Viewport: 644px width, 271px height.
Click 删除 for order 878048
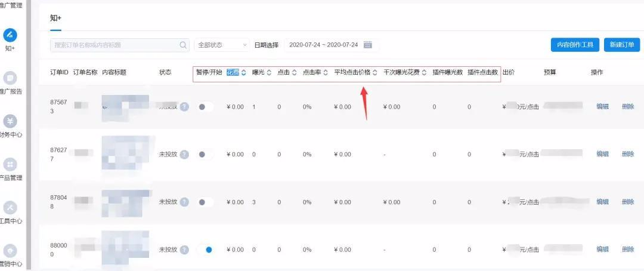coord(628,202)
